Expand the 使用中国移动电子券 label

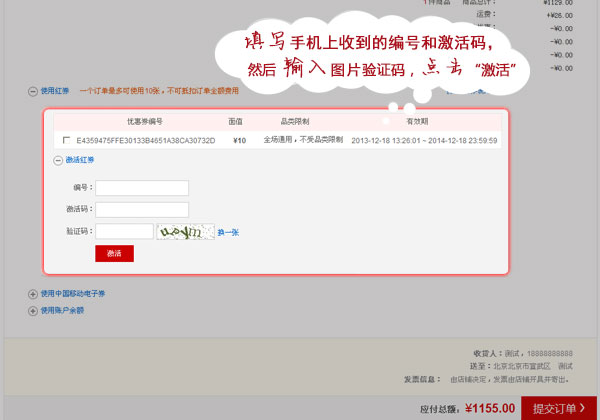(72, 294)
